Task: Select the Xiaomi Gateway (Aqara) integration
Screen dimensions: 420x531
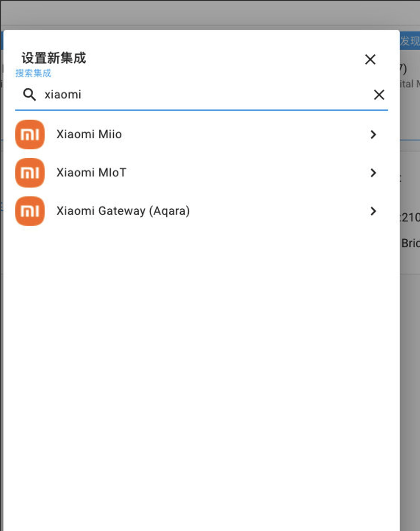Action: (201, 211)
